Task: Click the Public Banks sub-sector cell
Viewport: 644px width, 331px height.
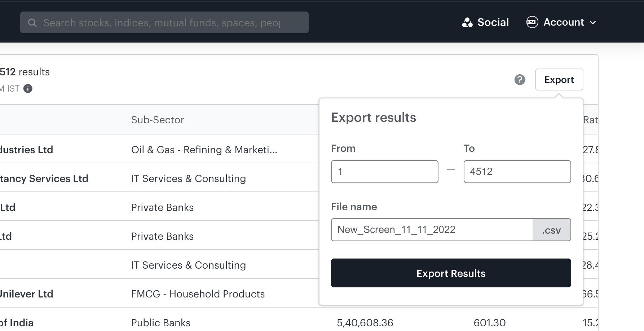Action: (x=161, y=323)
